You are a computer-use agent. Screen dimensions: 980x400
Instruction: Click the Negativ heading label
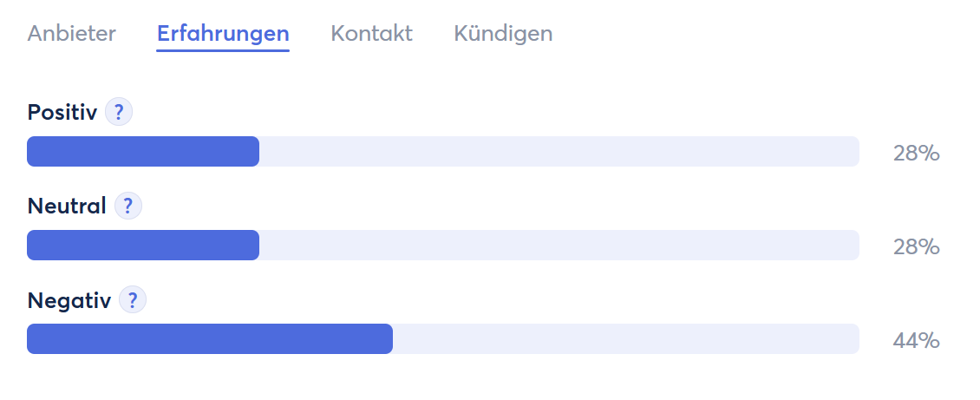tap(69, 300)
